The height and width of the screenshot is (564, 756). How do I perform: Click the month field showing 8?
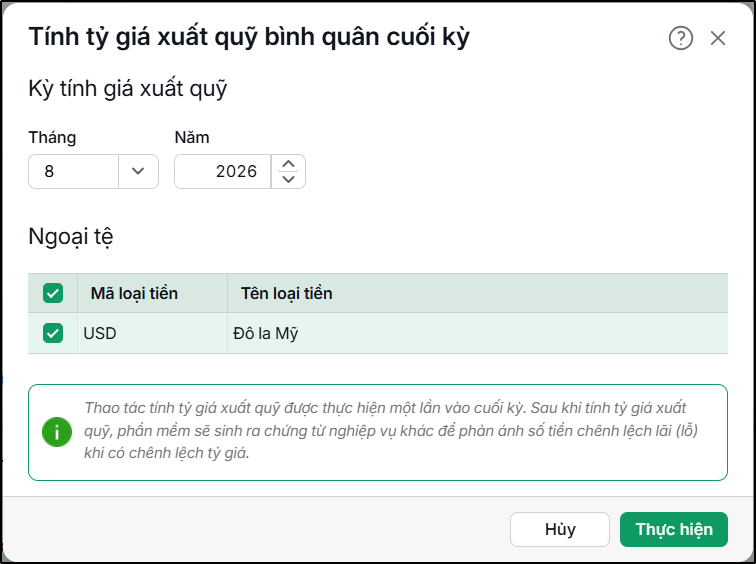click(x=73, y=171)
